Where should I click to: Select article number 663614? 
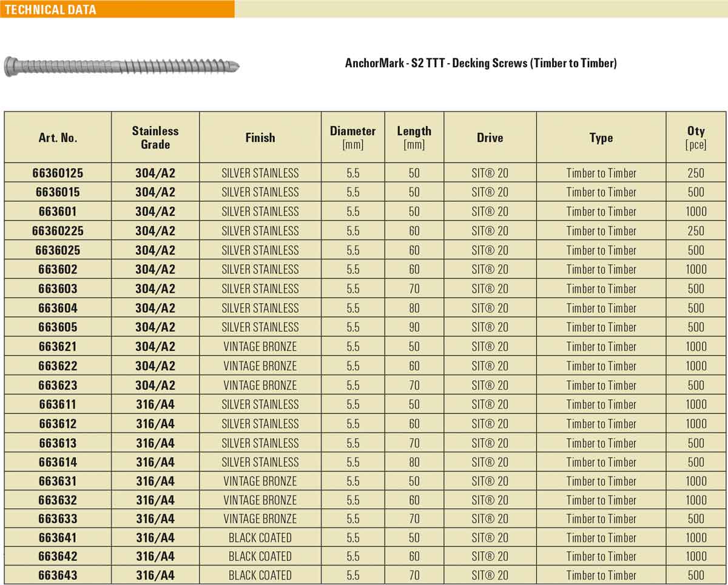click(x=58, y=463)
